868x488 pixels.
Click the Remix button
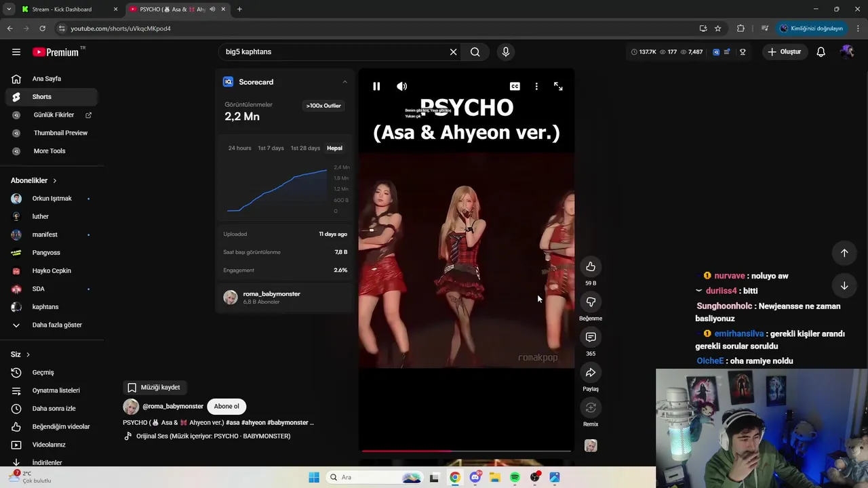click(x=591, y=407)
